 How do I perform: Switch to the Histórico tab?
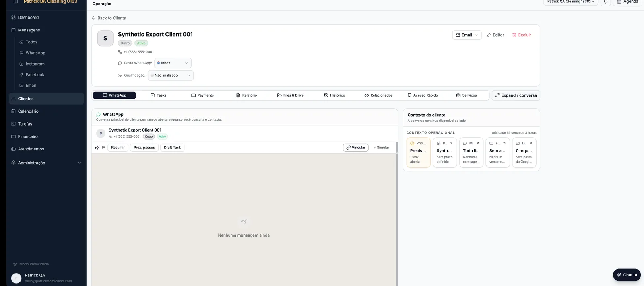[334, 95]
